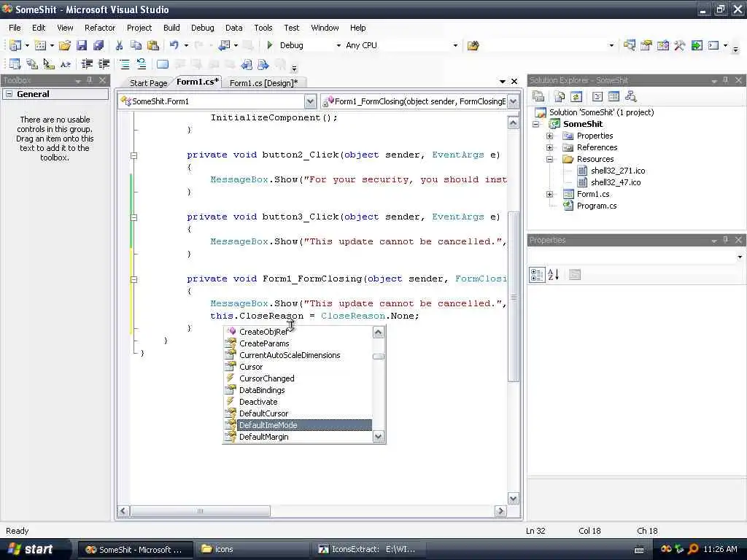Click the Windows start button
Screen dimensions: 747x560
coord(31,549)
